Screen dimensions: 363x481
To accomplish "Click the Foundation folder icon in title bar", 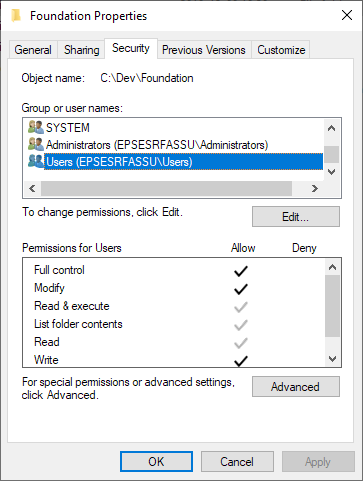I will pyautogui.click(x=16, y=16).
